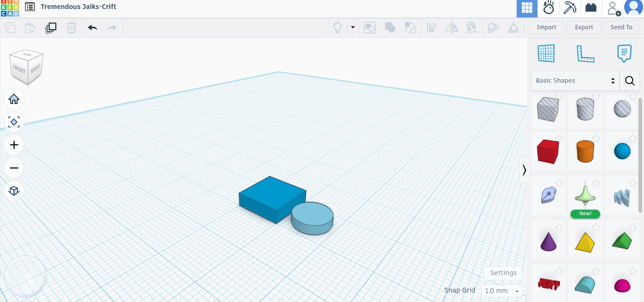Image resolution: width=644 pixels, height=302 pixels.
Task: Collapse the shapes panel with chevron
Action: [x=524, y=170]
